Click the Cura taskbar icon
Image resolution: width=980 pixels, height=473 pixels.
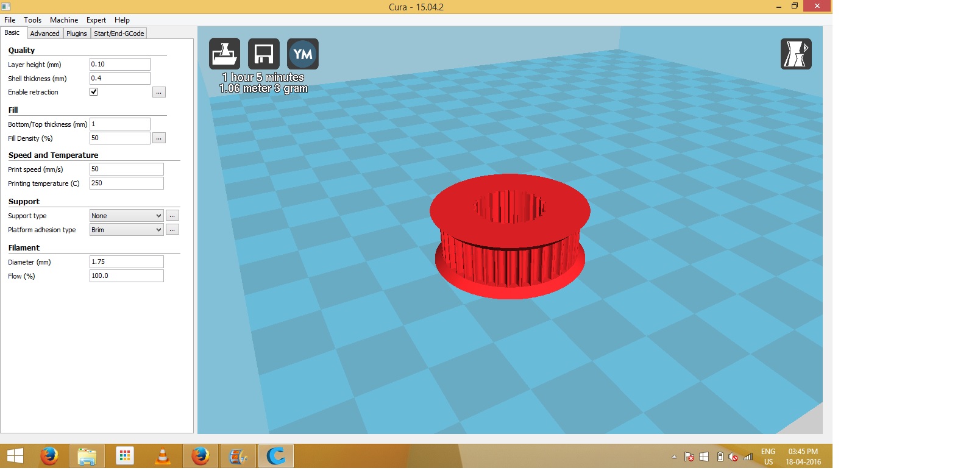[276, 456]
